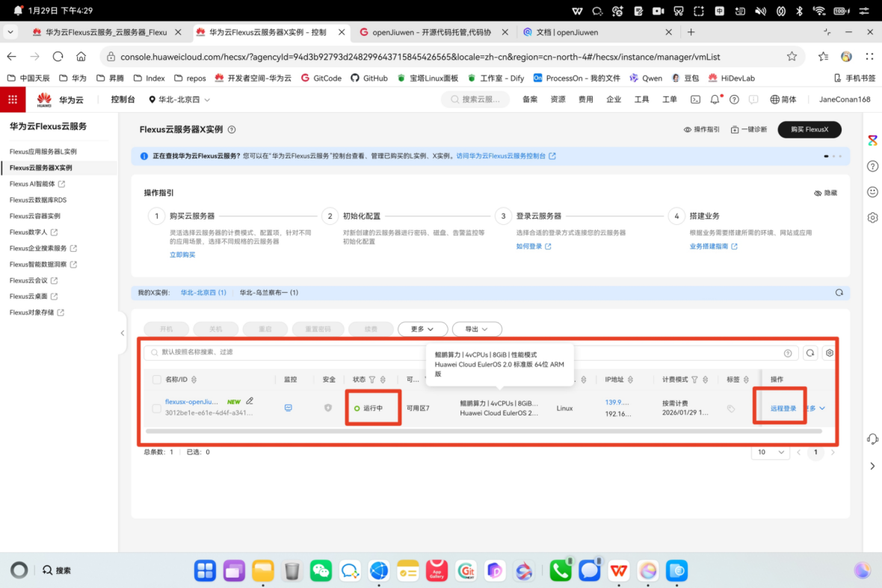Open the feedback smiley icon in right sidebar
The height and width of the screenshot is (588, 882).
tap(872, 192)
